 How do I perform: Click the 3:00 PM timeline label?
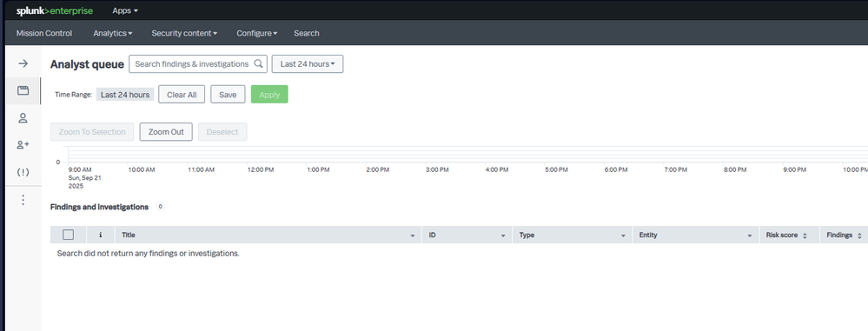[437, 170]
